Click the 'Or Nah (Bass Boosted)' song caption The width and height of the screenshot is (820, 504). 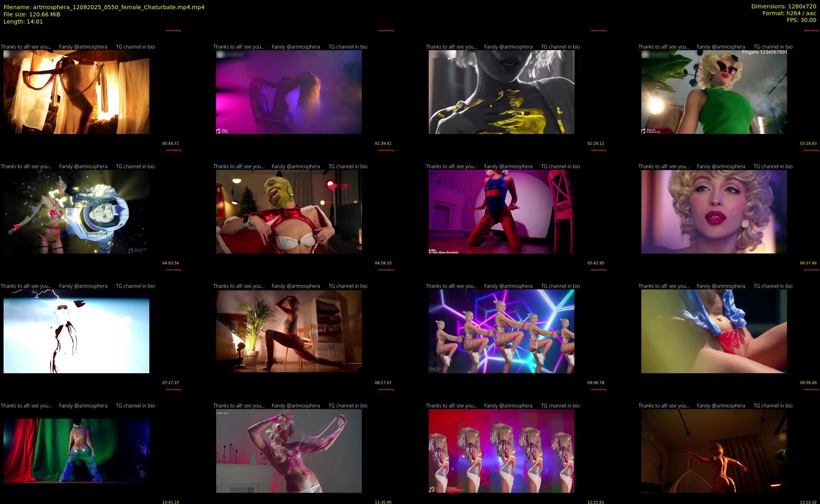click(x=444, y=252)
